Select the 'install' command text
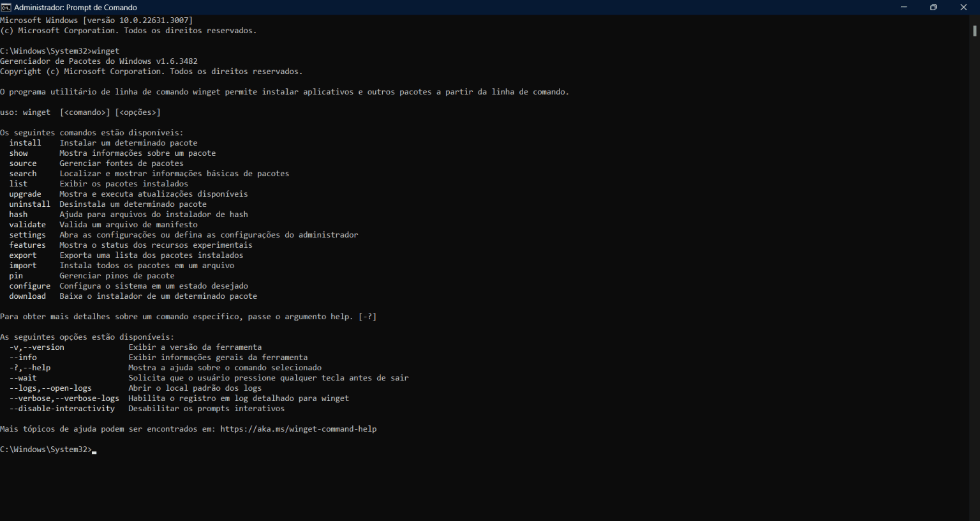 coord(25,142)
